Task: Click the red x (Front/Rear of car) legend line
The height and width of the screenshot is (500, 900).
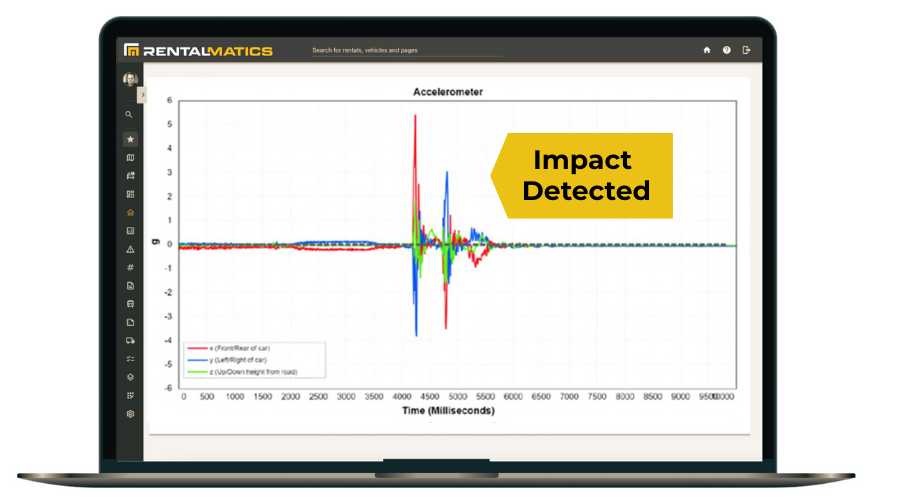Action: (x=197, y=348)
